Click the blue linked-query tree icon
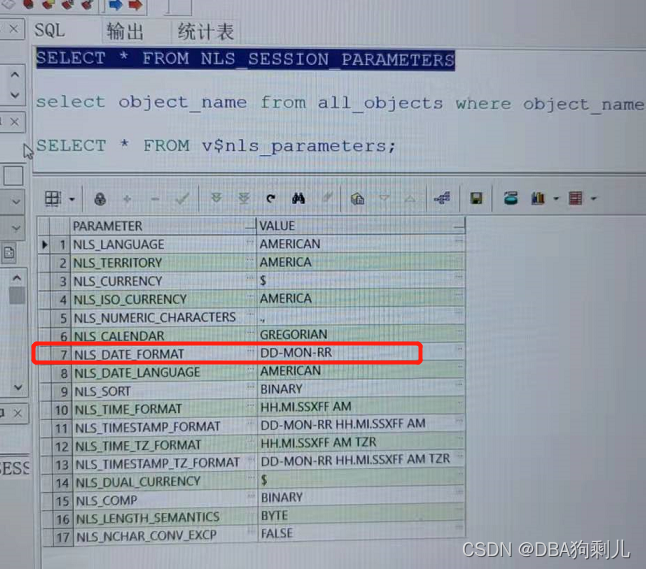The width and height of the screenshot is (646, 569). coord(442,199)
